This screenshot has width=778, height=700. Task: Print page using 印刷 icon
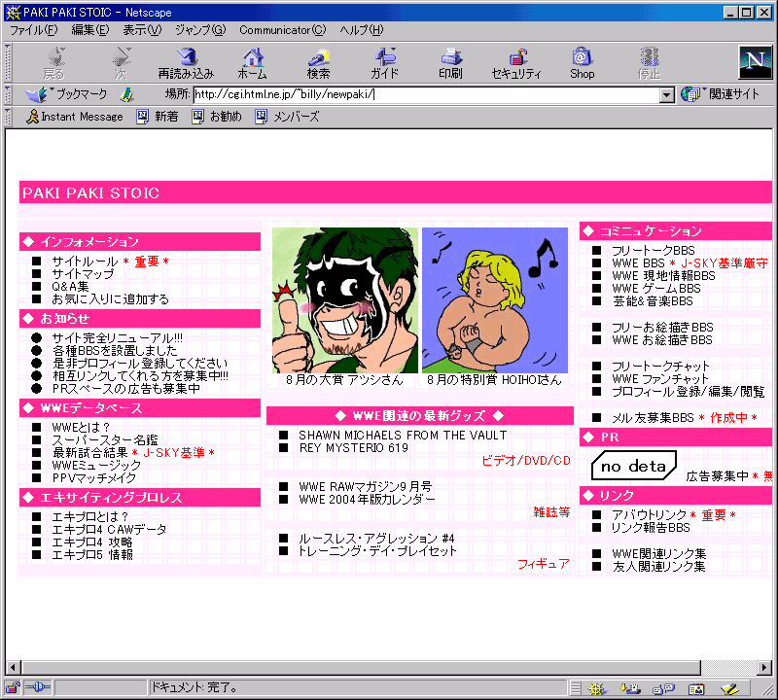pyautogui.click(x=450, y=62)
